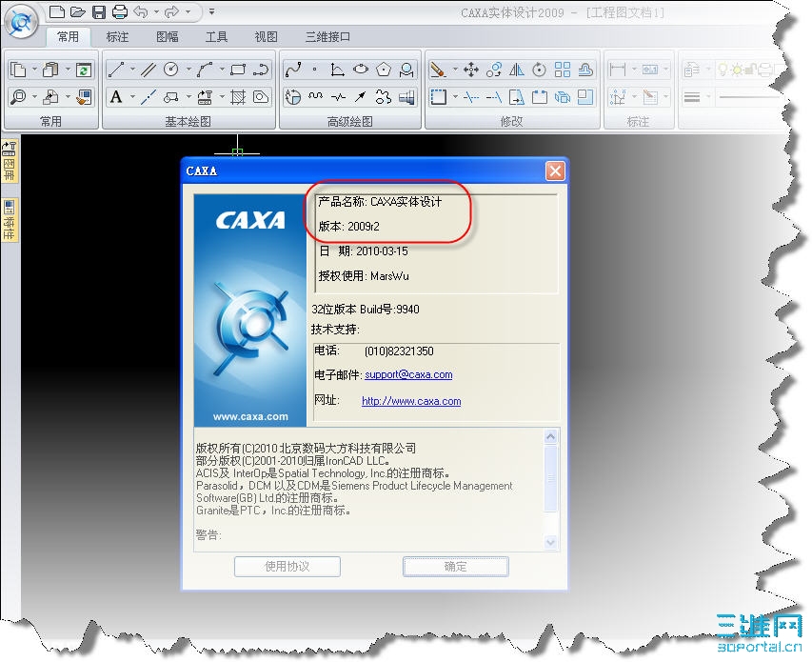The height and width of the screenshot is (662, 812).
Task: Click the Open file folder icon
Action: tap(78, 11)
